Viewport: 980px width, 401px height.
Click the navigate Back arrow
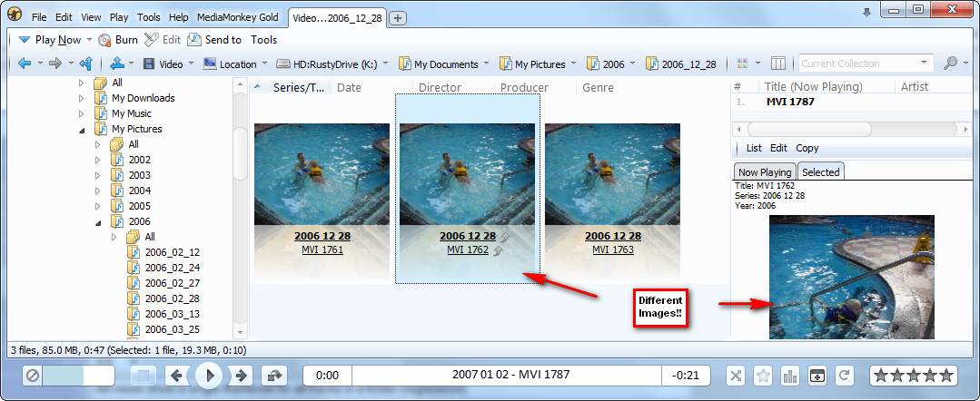[25, 64]
